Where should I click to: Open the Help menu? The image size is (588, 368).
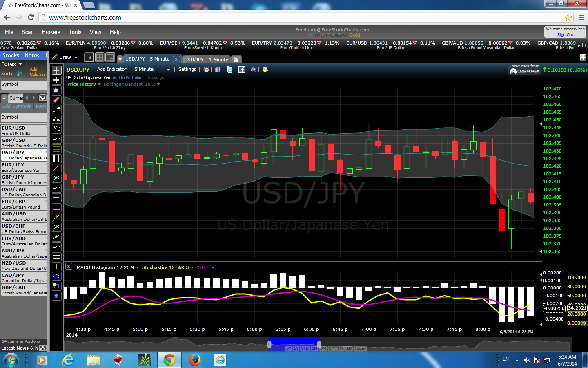click(115, 32)
